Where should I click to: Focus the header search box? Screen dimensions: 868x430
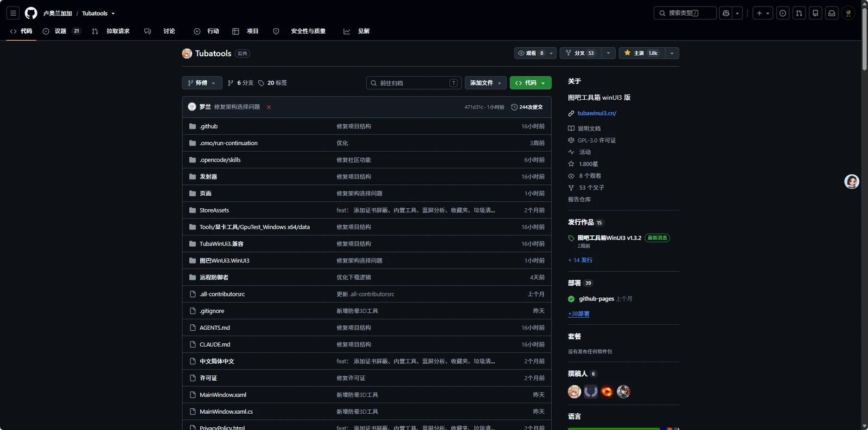point(685,13)
